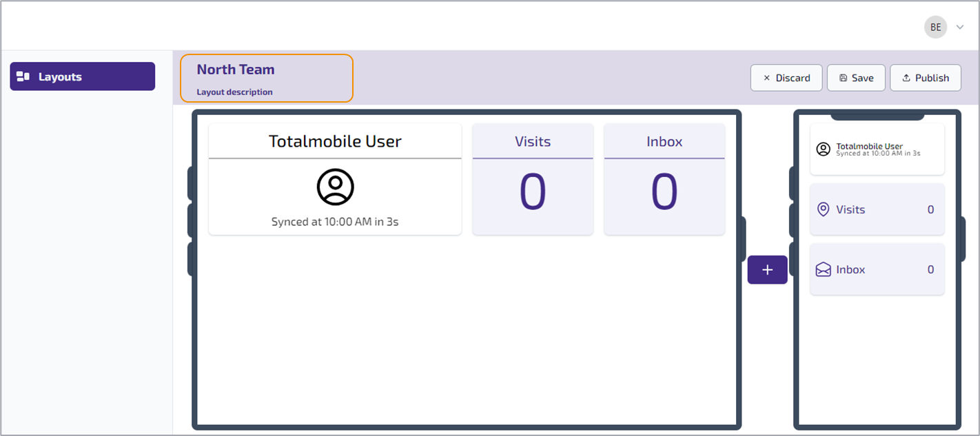Edit the North Team layout title
The height and width of the screenshot is (436, 980).
[x=236, y=70]
